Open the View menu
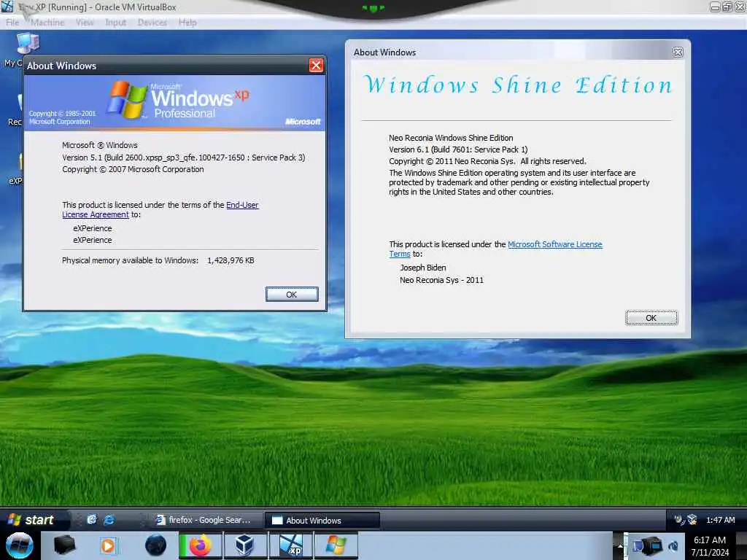Image resolution: width=747 pixels, height=560 pixels. [85, 23]
